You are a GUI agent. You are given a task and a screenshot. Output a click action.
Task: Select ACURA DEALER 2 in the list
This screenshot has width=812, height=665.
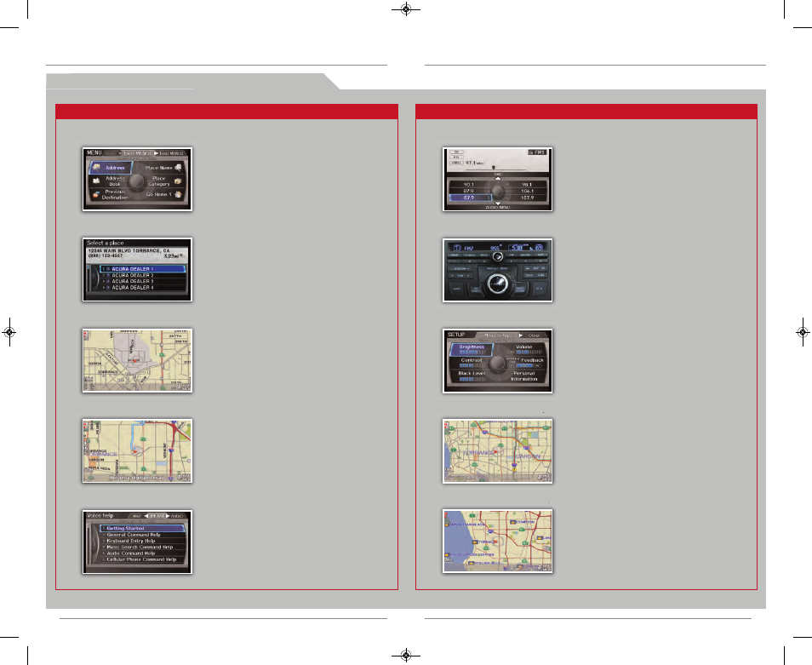[x=142, y=275]
